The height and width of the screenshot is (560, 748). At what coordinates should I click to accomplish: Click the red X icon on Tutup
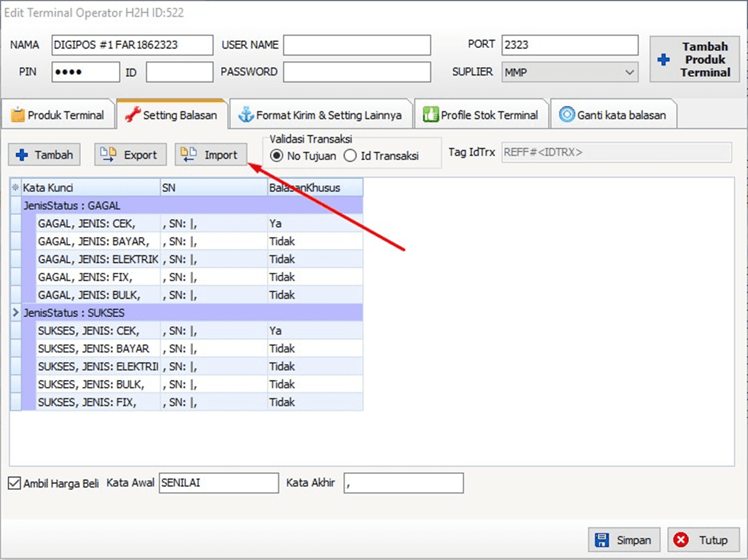click(681, 539)
